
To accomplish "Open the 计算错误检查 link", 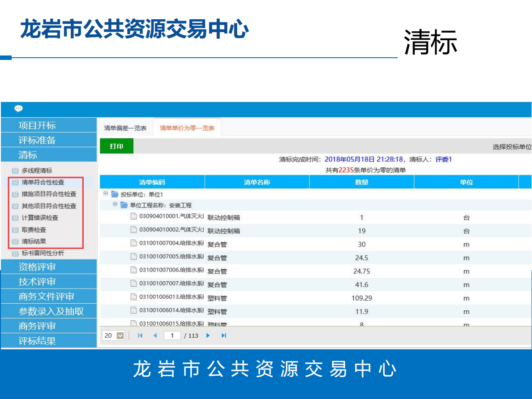I will (40, 218).
